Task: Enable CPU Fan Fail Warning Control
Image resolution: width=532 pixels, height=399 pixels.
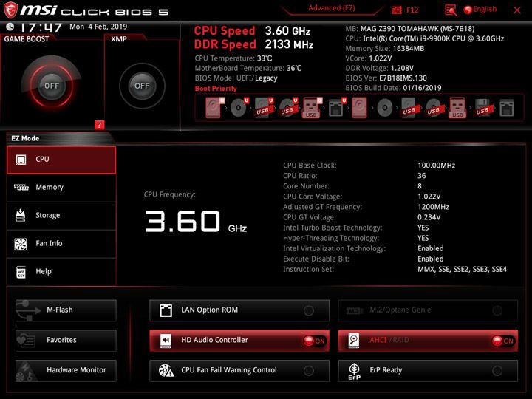Action: pos(309,370)
